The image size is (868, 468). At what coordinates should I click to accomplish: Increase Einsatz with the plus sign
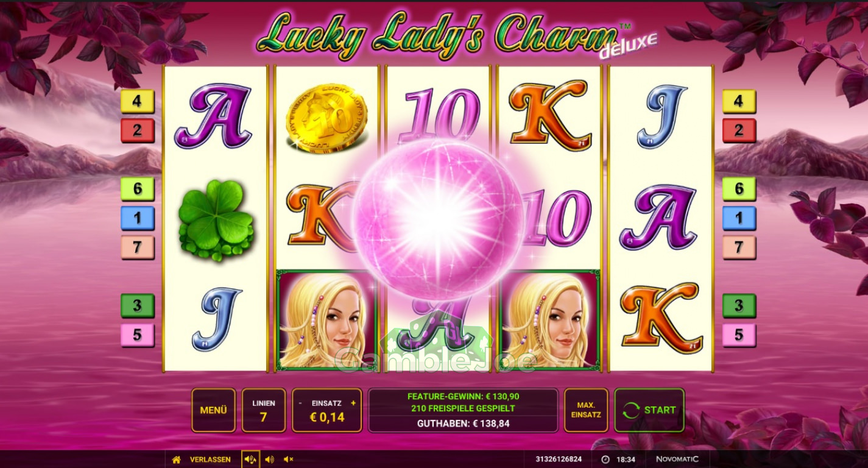click(x=353, y=403)
